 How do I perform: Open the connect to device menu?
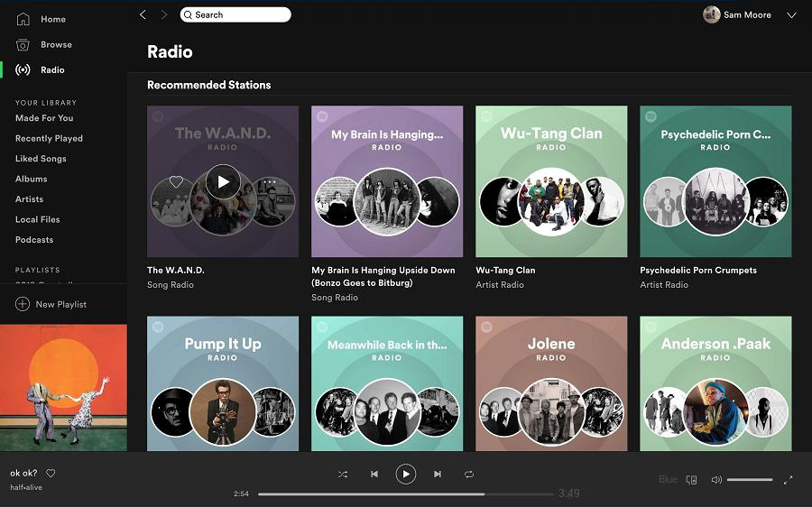[x=692, y=480]
